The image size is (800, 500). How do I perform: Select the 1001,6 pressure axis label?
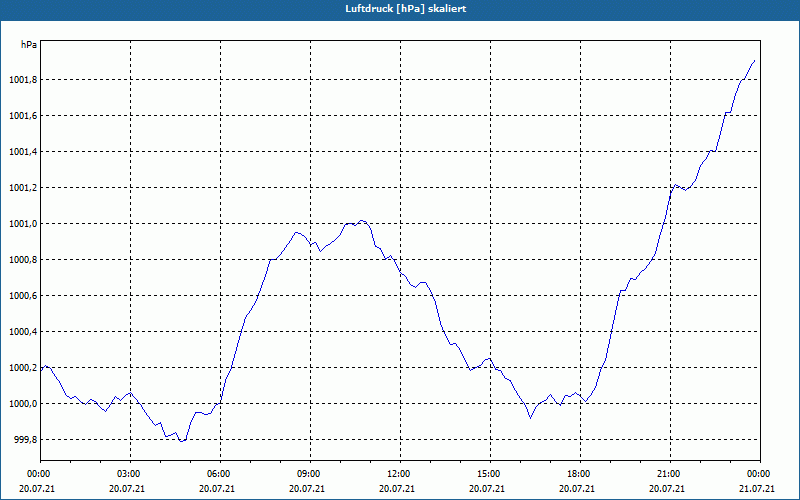click(x=23, y=116)
